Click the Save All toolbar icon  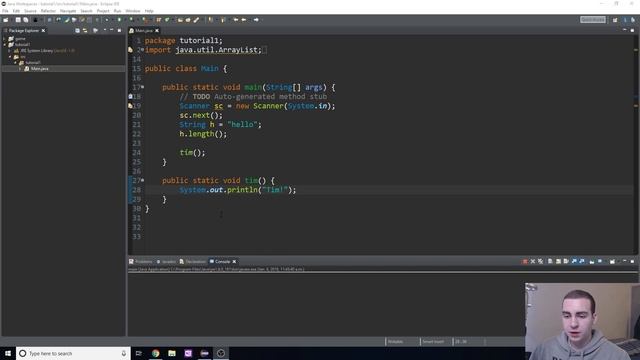(26, 20)
